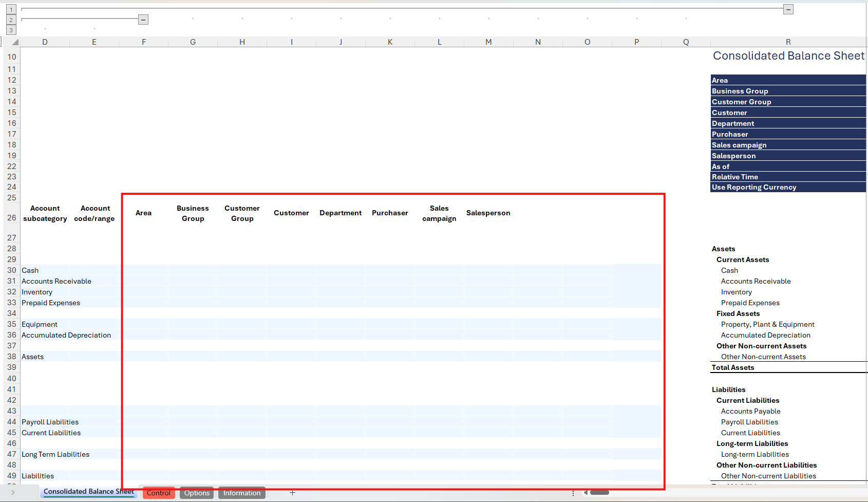Click the Select All corner triangle

click(14, 42)
